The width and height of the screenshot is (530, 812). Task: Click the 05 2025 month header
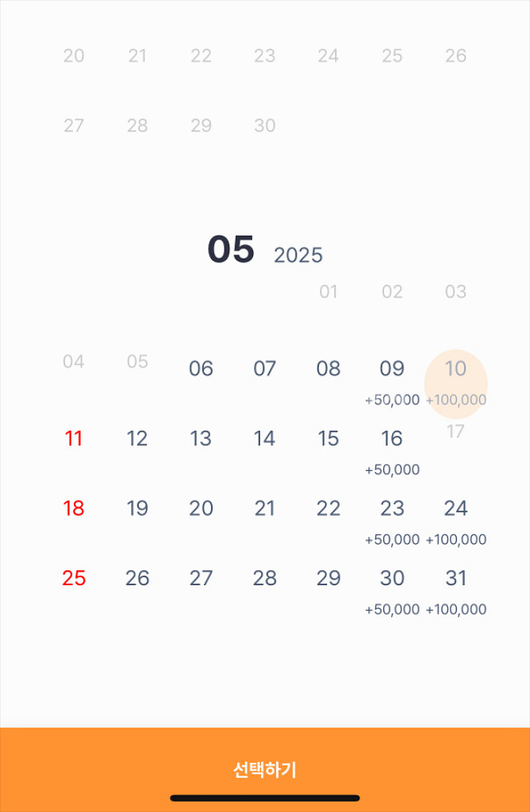[265, 250]
